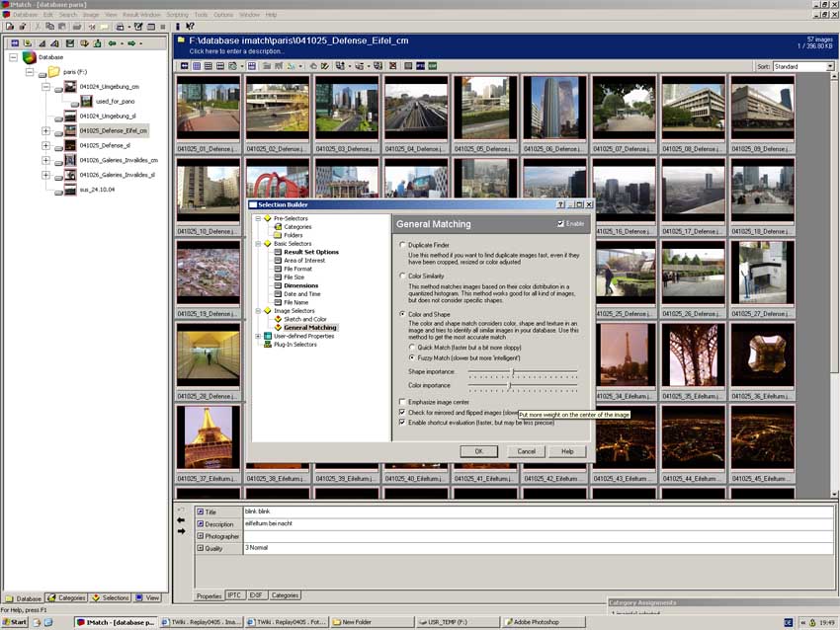The height and width of the screenshot is (630, 840).
Task: Expand the Photographer property row
Action: (201, 536)
